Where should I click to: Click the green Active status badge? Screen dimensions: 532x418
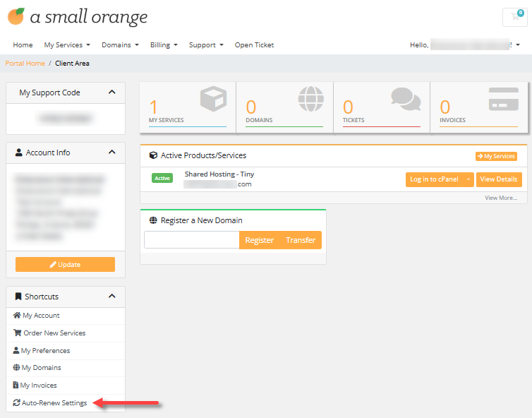(162, 178)
